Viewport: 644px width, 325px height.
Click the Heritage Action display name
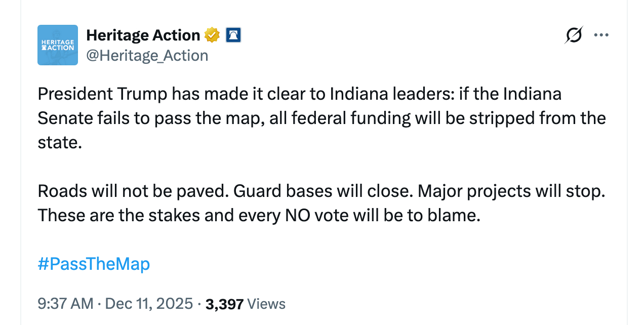click(x=143, y=35)
